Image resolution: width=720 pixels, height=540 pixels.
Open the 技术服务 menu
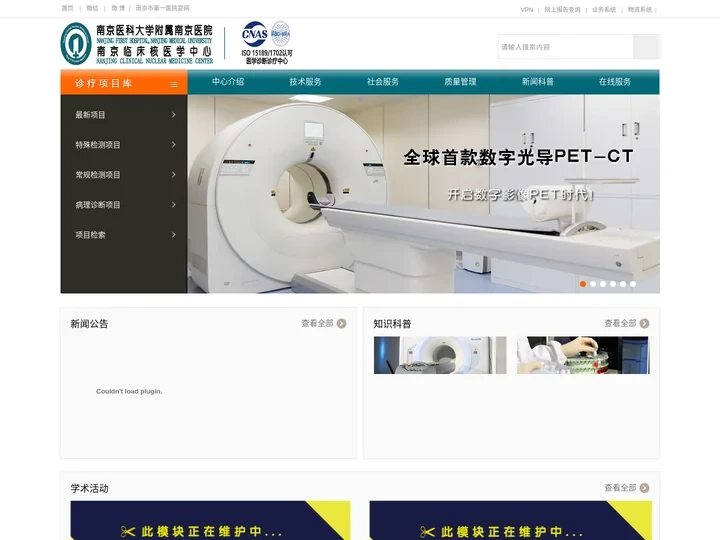pyautogui.click(x=305, y=82)
